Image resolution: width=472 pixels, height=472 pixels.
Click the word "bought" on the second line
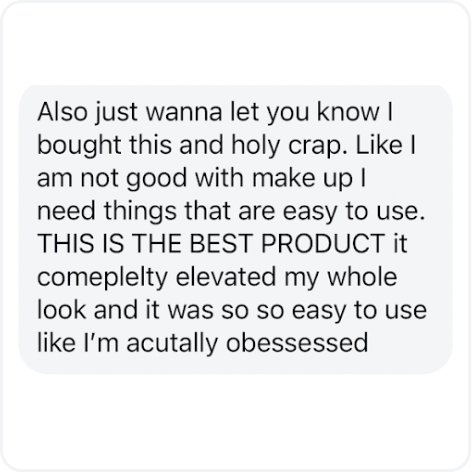(79, 146)
